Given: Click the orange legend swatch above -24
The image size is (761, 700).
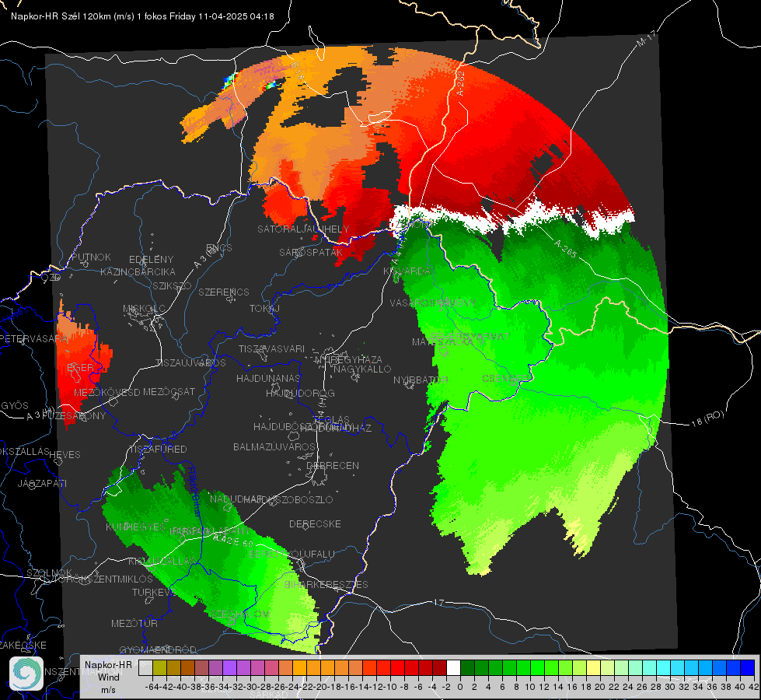Looking at the screenshot, I should tap(299, 668).
